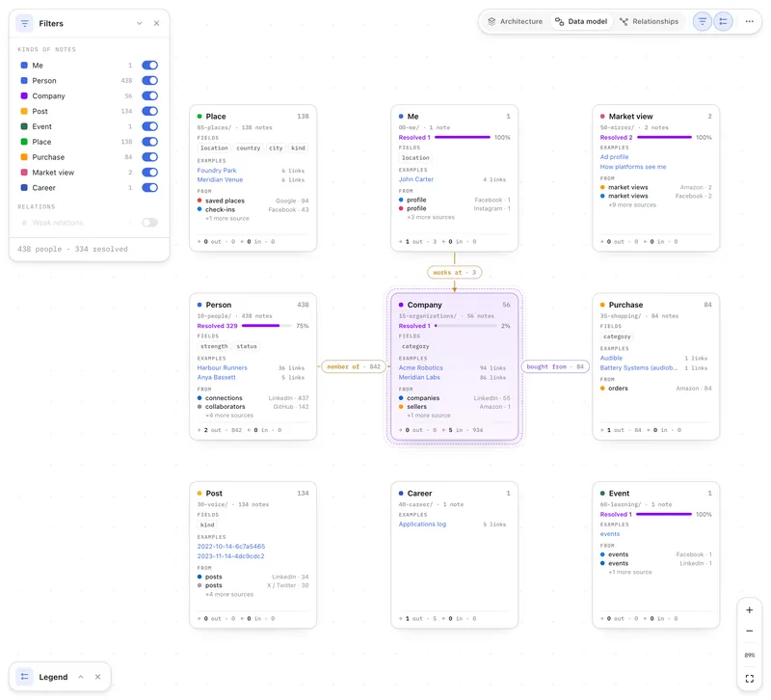Open the John Carter example link

416,179
